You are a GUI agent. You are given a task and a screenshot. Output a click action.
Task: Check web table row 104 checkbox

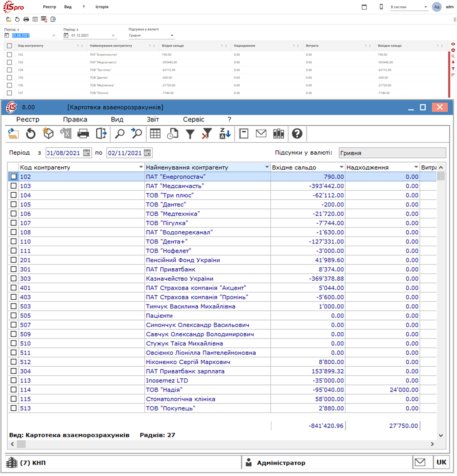(9, 70)
